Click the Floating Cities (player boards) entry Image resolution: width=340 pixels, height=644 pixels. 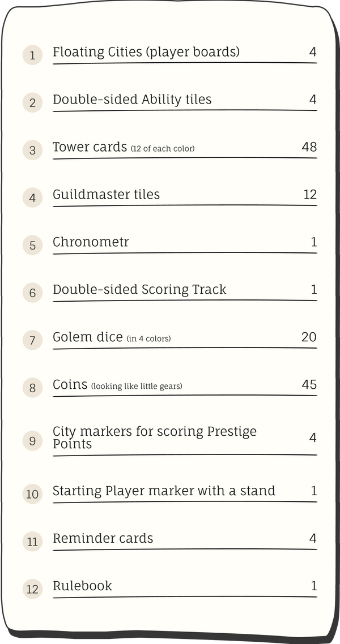point(146,52)
